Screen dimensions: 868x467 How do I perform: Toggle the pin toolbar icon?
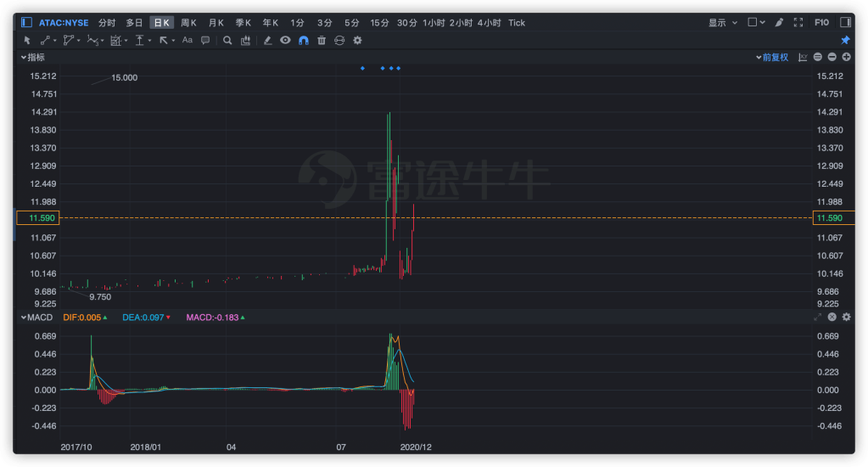point(845,40)
